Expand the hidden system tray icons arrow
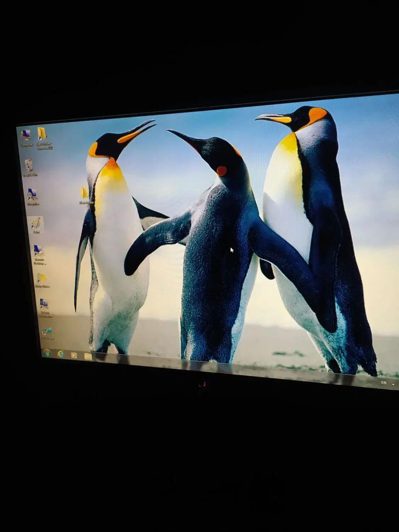 (393, 384)
